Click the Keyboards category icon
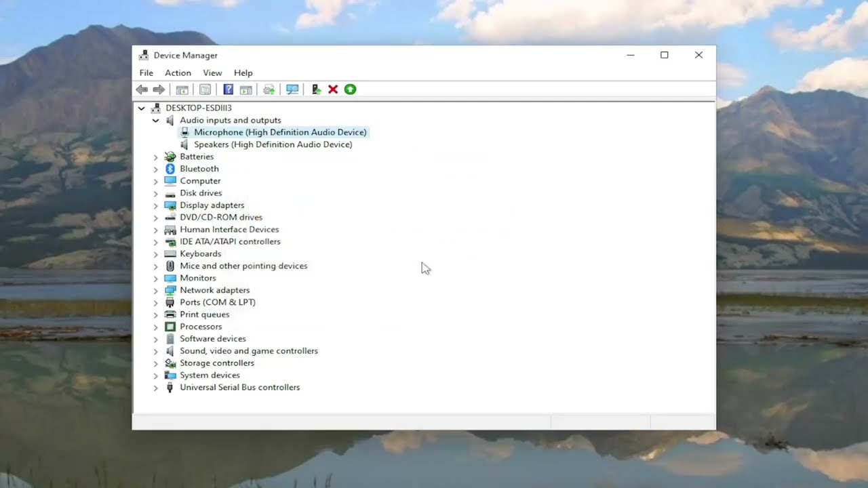The height and width of the screenshot is (488, 868). 170,254
